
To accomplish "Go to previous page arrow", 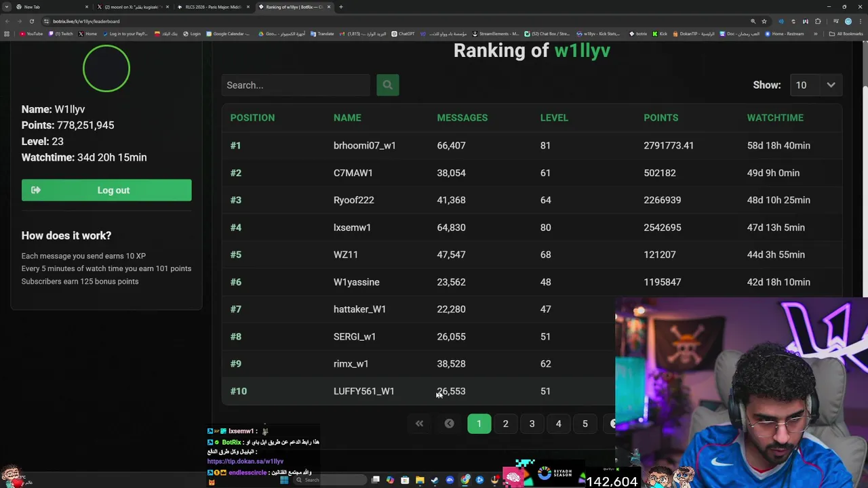I will pyautogui.click(x=449, y=424).
